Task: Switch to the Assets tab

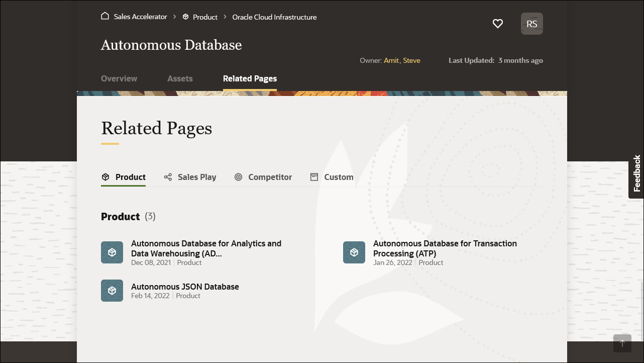Action: [180, 78]
